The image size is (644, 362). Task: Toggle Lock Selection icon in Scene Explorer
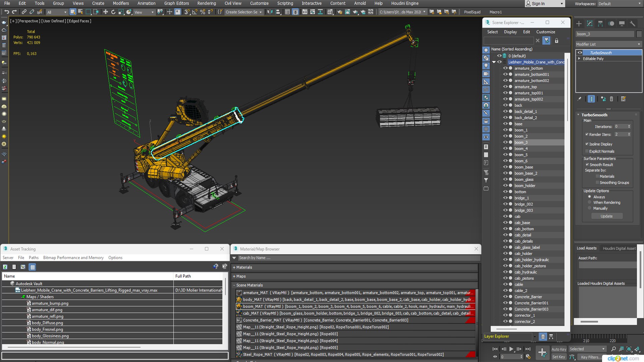(x=556, y=41)
